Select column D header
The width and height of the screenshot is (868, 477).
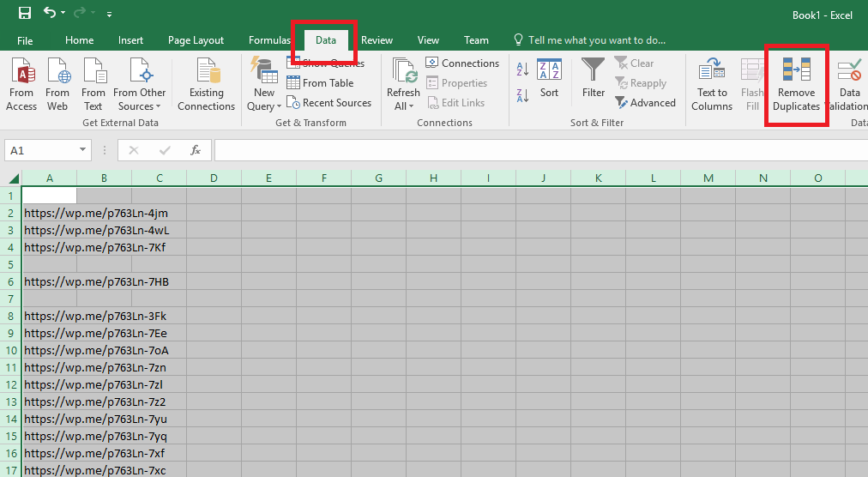(214, 178)
